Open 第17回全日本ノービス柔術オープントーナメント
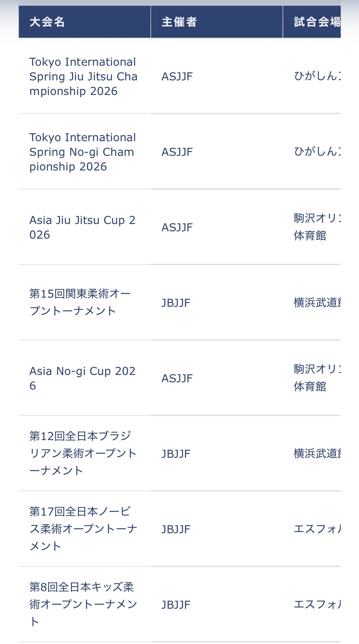This screenshot has height=644, width=359. click(x=83, y=529)
